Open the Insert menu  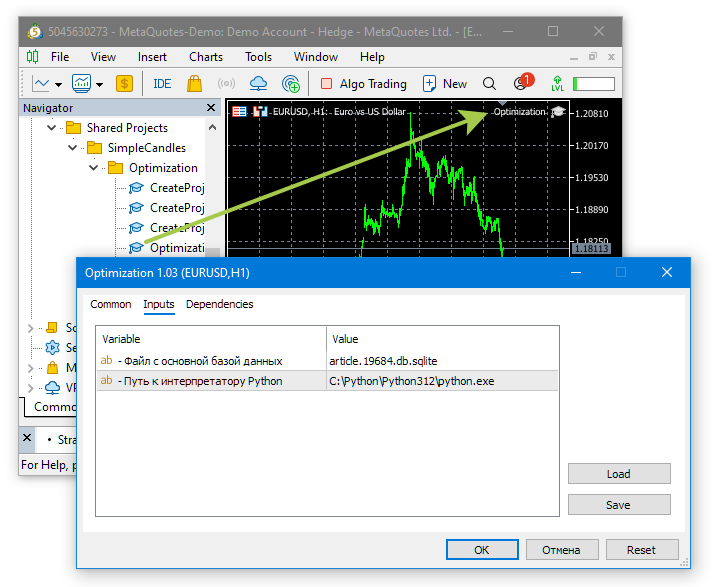152,57
